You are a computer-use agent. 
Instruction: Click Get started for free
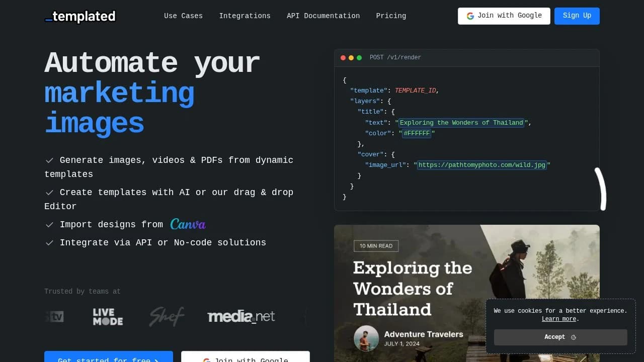[x=108, y=359]
